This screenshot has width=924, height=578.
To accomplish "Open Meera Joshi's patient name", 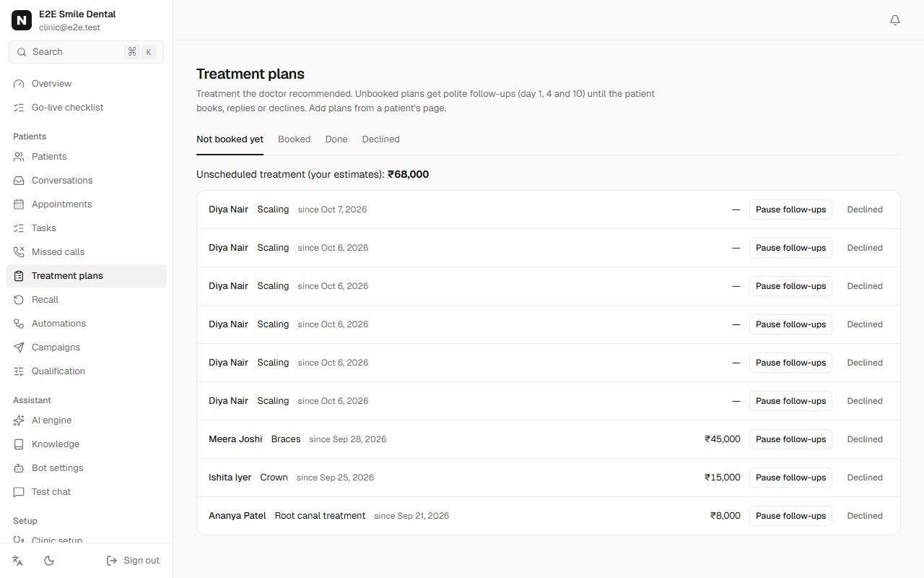I will [x=235, y=439].
